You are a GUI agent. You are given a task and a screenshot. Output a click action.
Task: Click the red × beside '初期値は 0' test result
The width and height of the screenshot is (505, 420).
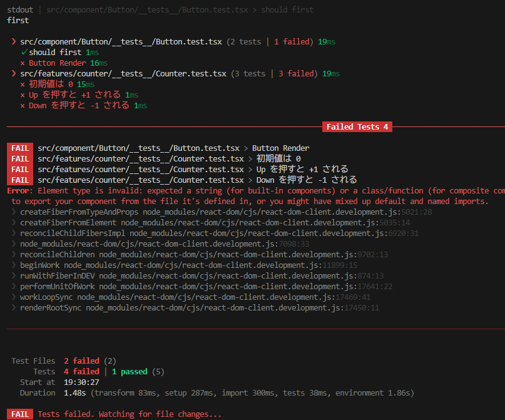(23, 85)
